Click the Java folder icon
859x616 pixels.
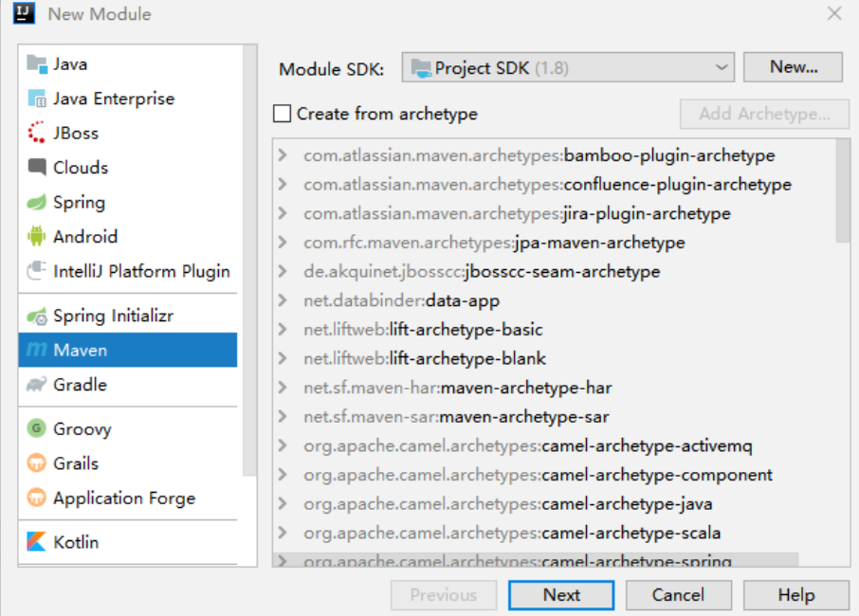pyautogui.click(x=37, y=64)
